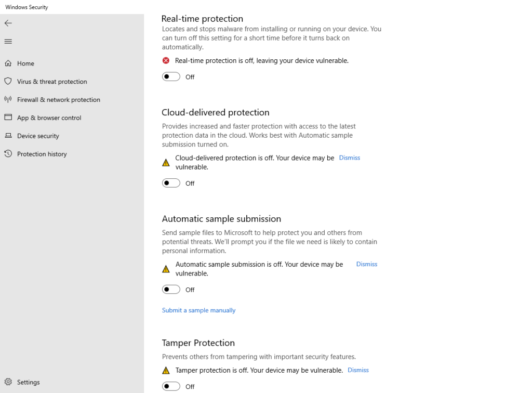
Task: Select Device security in sidebar
Action: [38, 136]
